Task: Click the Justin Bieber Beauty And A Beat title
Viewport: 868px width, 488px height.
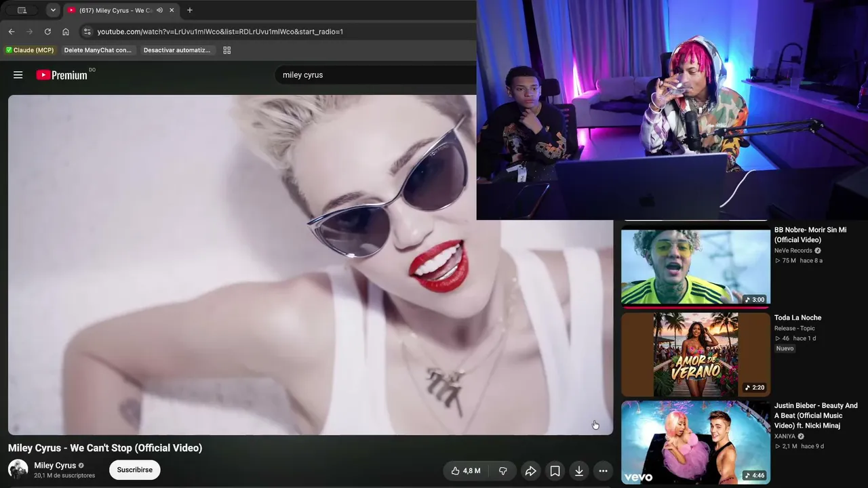Action: click(x=816, y=415)
